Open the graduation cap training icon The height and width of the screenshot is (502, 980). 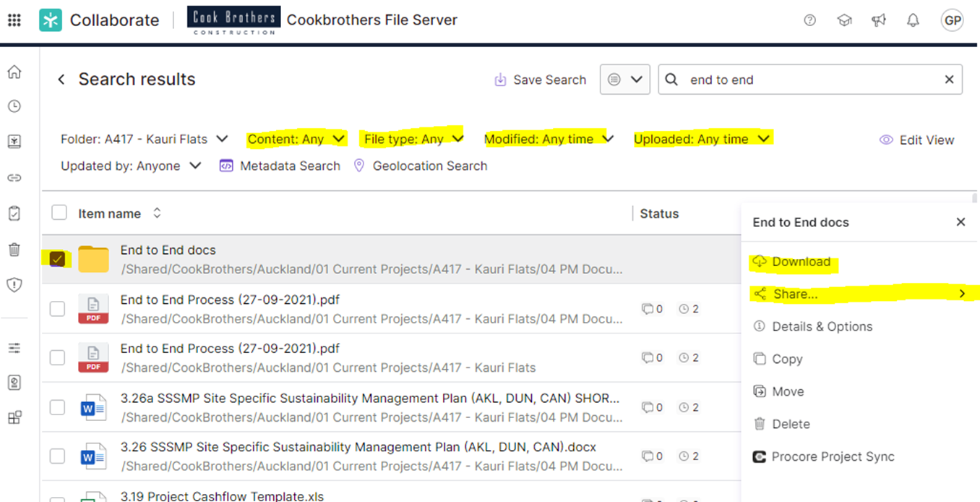[844, 20]
